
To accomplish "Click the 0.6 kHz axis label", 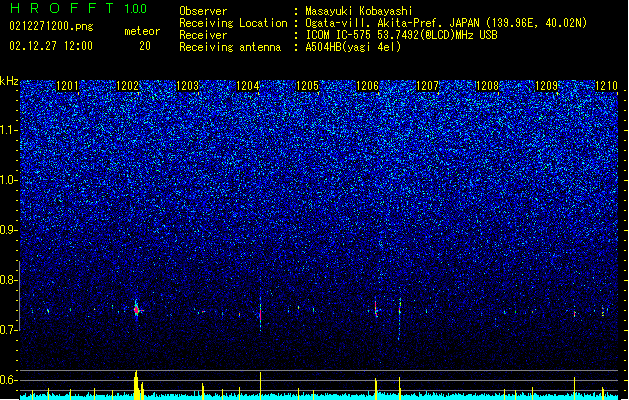I will click(x=9, y=380).
